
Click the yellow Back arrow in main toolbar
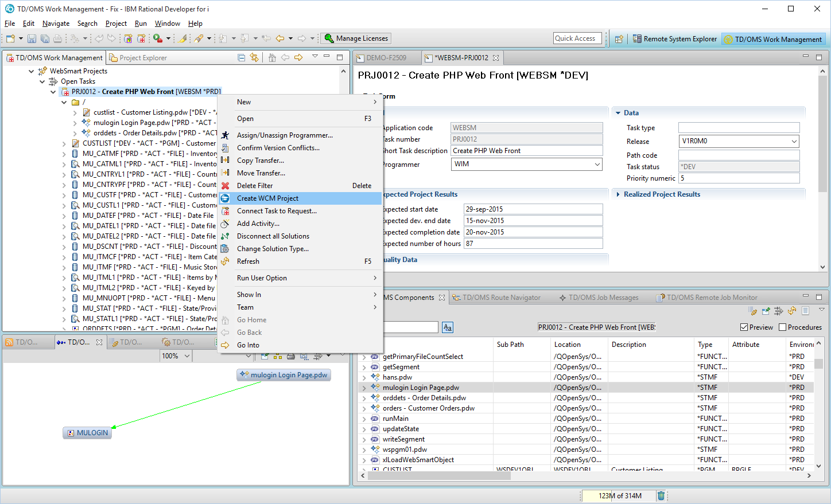click(x=280, y=38)
